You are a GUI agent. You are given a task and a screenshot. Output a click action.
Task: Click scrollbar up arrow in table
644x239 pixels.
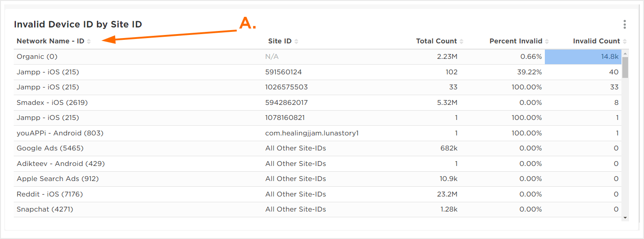[625, 54]
